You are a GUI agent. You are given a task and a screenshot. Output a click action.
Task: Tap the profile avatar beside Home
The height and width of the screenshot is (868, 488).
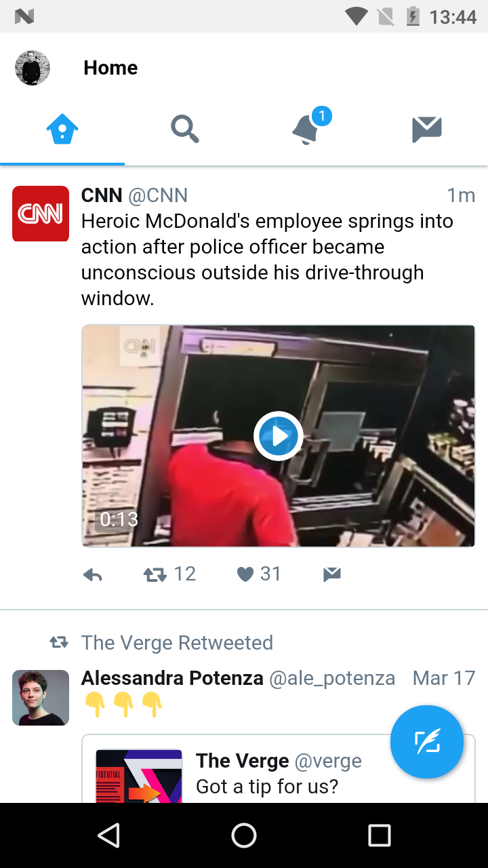(33, 68)
